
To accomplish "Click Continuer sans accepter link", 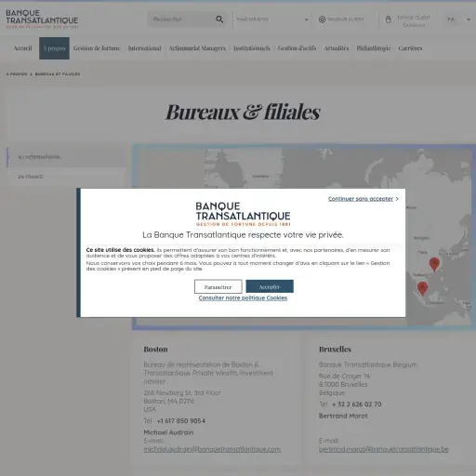I will click(x=361, y=199).
